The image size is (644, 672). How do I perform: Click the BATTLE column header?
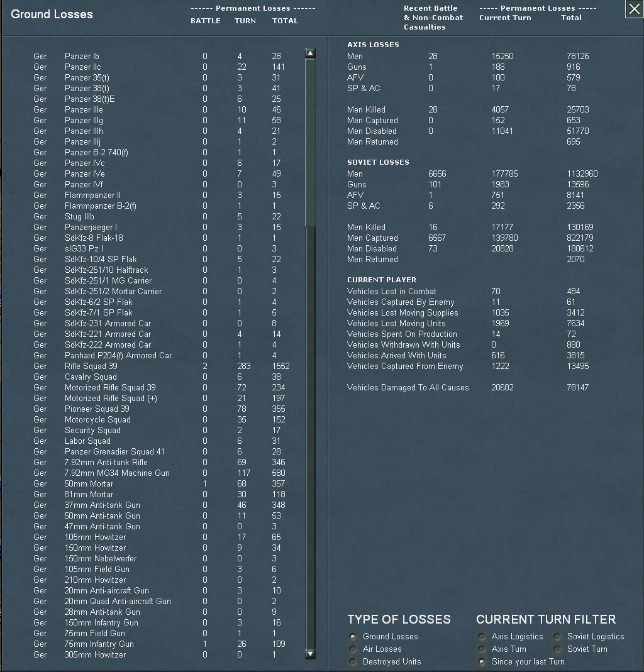[206, 21]
